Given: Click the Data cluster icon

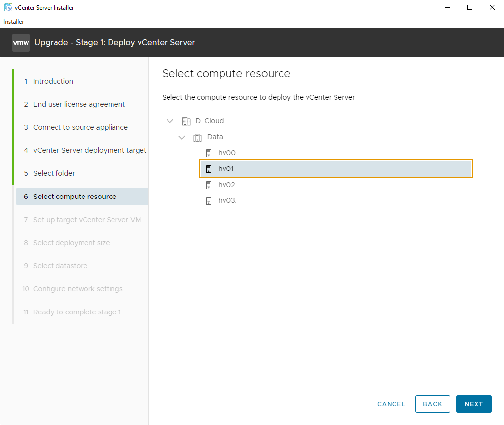Looking at the screenshot, I should [x=197, y=138].
